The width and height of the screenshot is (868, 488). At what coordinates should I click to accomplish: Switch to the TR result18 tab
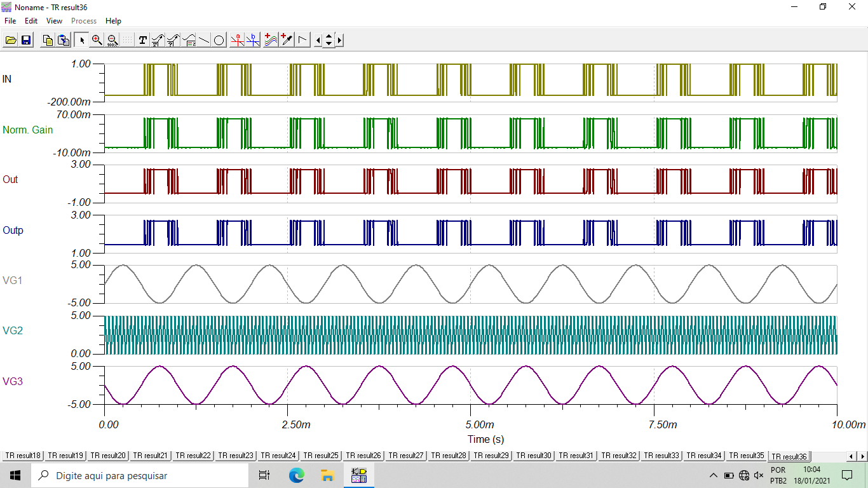coord(23,456)
